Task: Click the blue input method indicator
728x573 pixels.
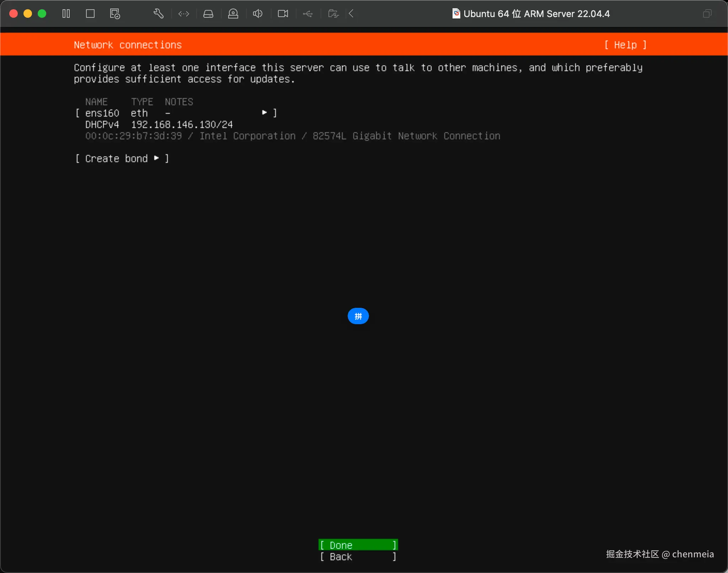Action: [358, 316]
